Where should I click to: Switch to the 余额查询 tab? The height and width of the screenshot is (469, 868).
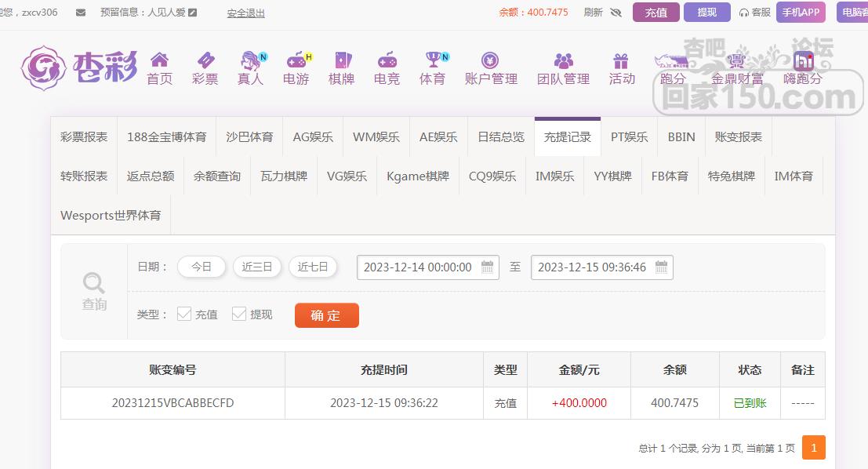(217, 176)
